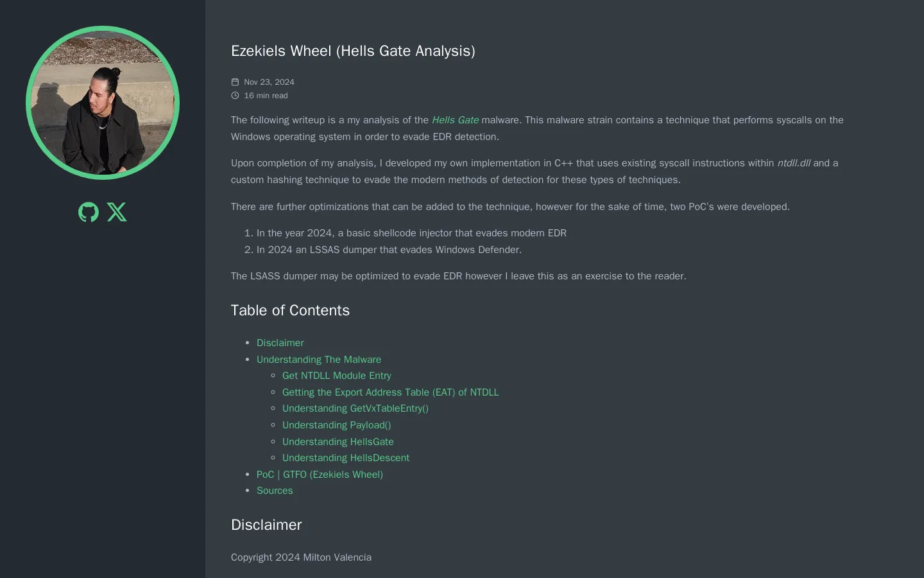Click the Nov 23, 2024 date text
Viewport: 924px width, 578px height.
point(269,82)
